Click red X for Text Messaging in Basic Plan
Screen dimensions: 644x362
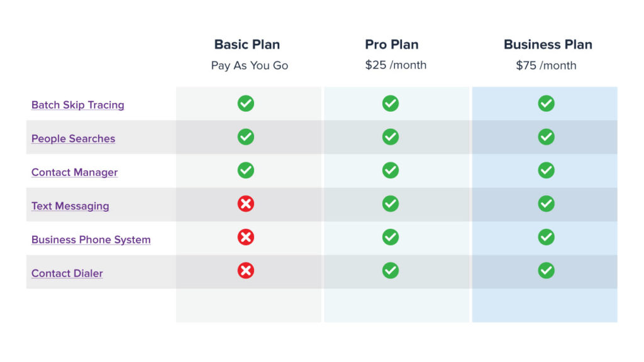[246, 204]
